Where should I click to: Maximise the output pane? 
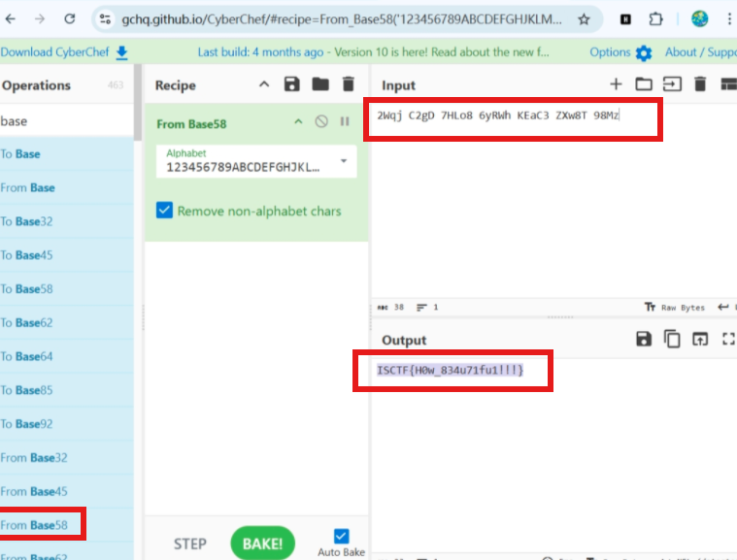[x=729, y=339]
